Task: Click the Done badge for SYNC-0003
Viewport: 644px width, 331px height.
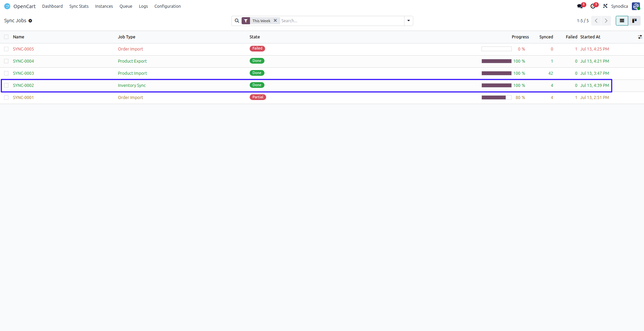Action: [x=257, y=73]
